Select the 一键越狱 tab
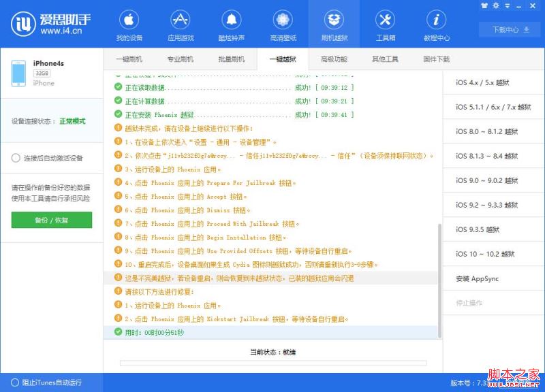Image resolution: width=545 pixels, height=392 pixels. coord(283,59)
